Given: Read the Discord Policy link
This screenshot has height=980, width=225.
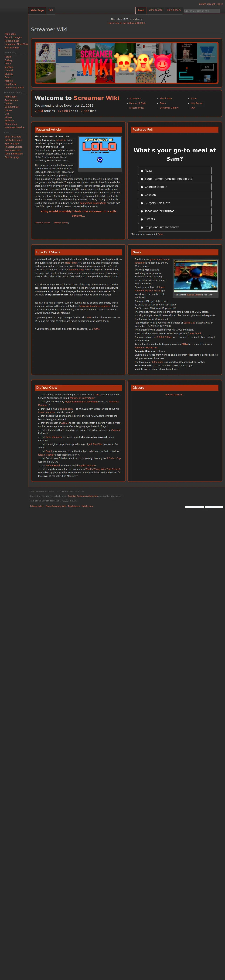Looking at the screenshot, I should (137, 108).
